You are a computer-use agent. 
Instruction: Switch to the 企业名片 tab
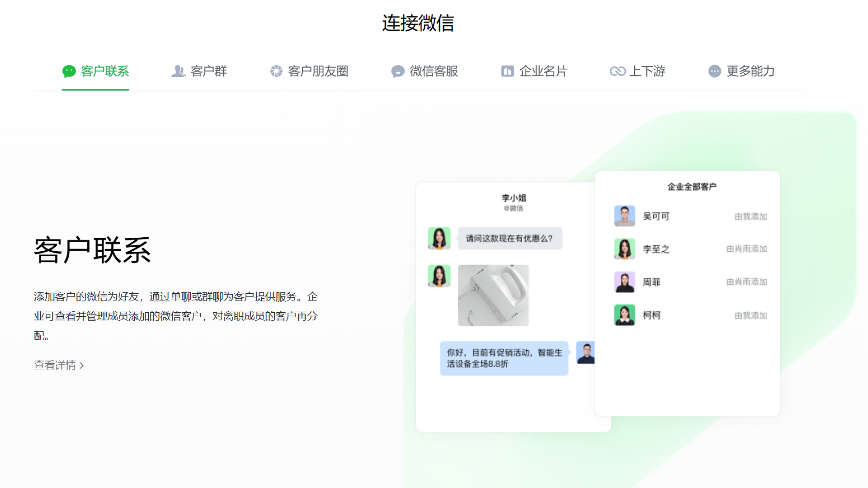point(544,71)
